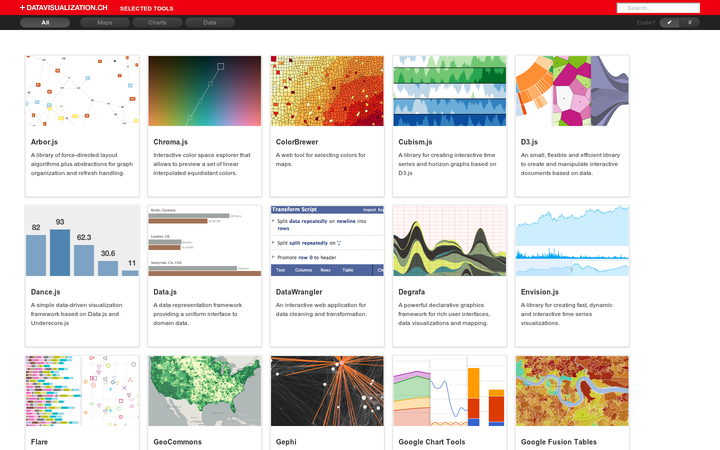This screenshot has width=720, height=450.
Task: Click the "horizon graphs based on D3.js" description
Action: [x=447, y=164]
